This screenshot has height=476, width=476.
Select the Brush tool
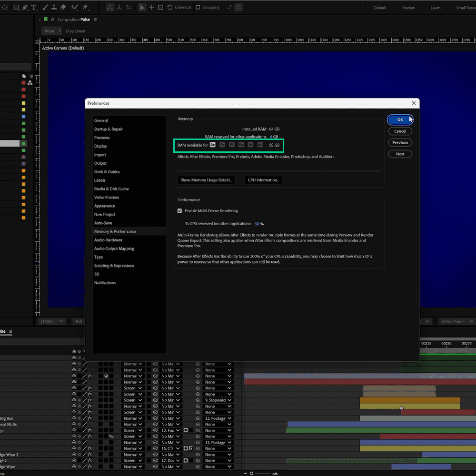pos(45,7)
